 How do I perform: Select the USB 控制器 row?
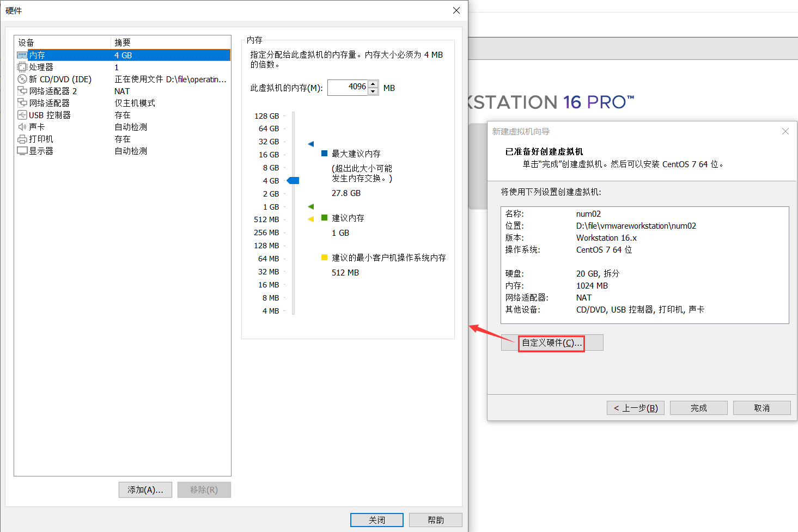(124, 115)
